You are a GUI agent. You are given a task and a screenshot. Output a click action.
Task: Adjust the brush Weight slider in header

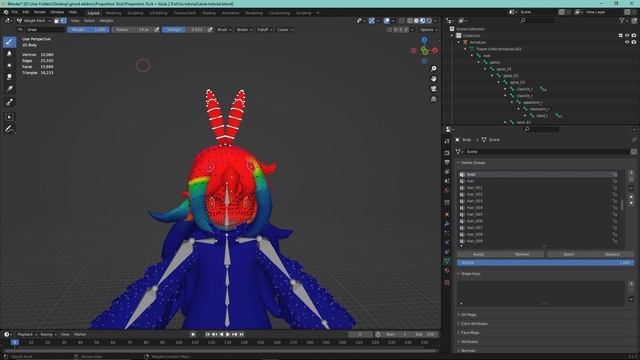coord(88,30)
